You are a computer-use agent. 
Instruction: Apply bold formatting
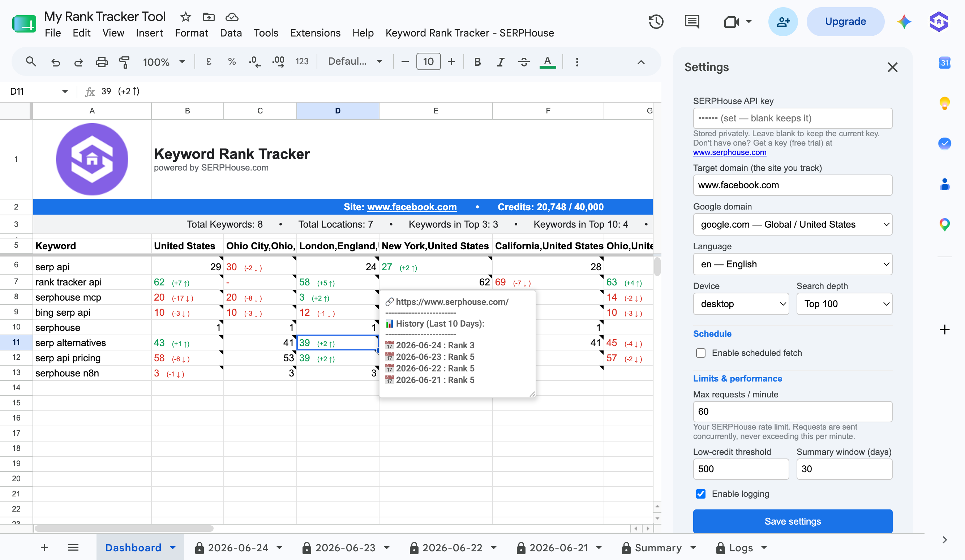point(477,62)
